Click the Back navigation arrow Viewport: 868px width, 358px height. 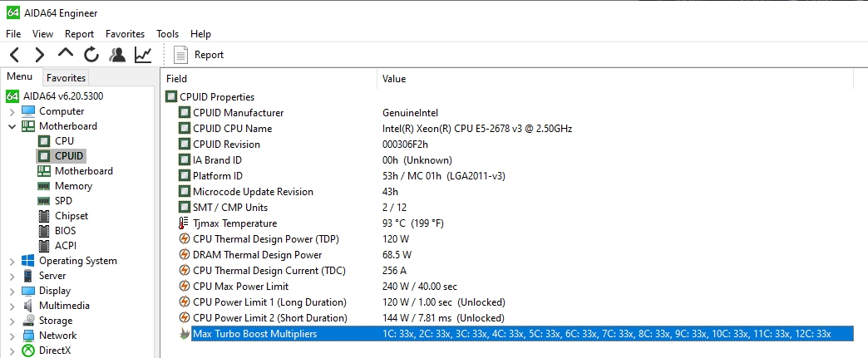(x=14, y=55)
